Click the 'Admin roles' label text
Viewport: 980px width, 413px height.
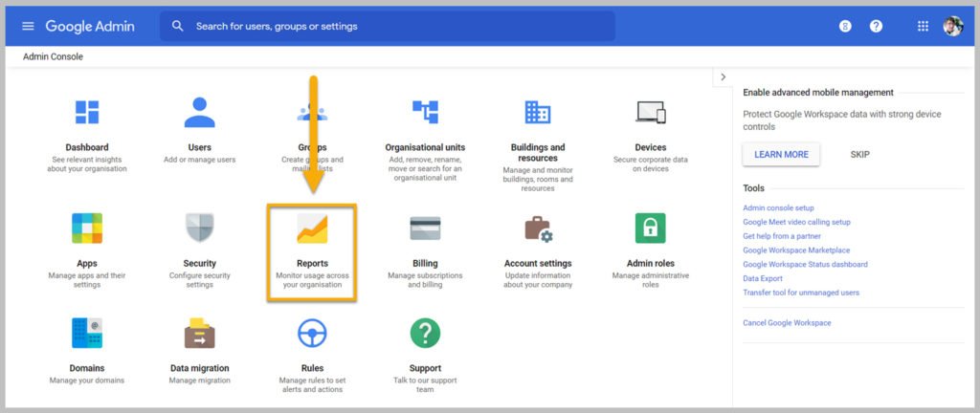tap(651, 264)
